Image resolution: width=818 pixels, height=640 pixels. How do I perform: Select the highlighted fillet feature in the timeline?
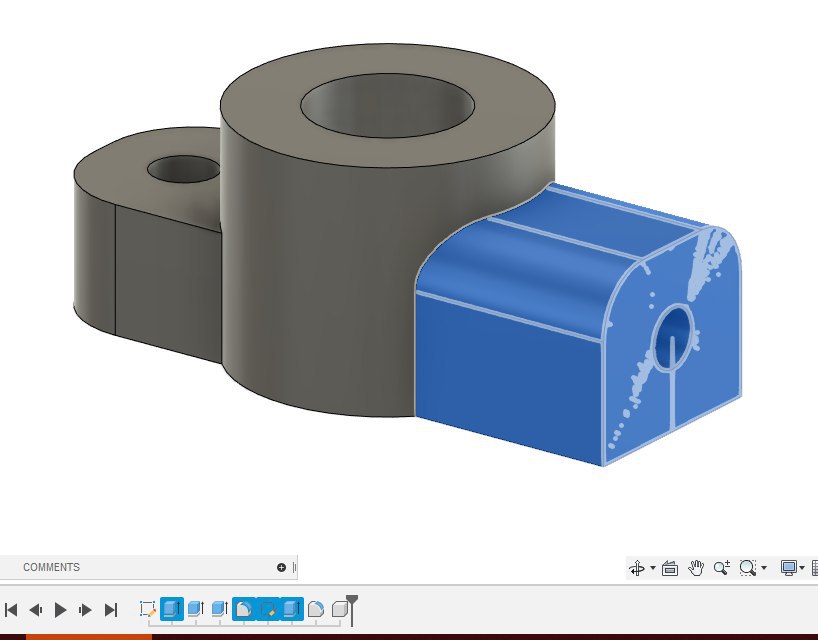pyautogui.click(x=244, y=609)
